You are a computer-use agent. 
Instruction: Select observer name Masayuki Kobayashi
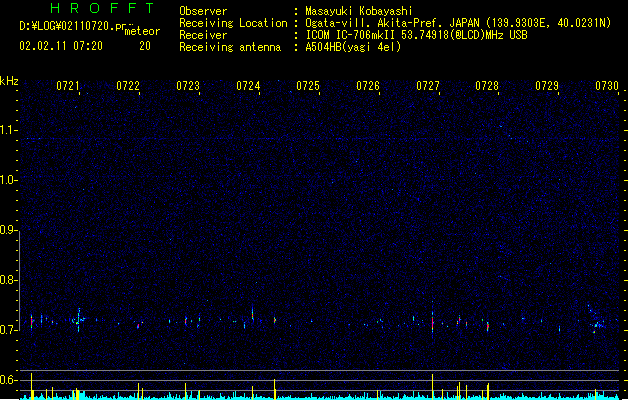point(359,11)
